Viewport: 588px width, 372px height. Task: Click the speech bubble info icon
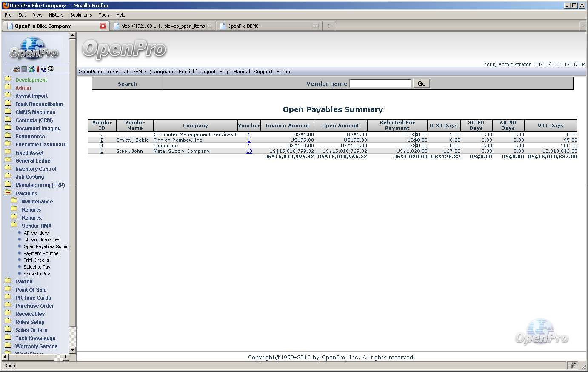(51, 69)
